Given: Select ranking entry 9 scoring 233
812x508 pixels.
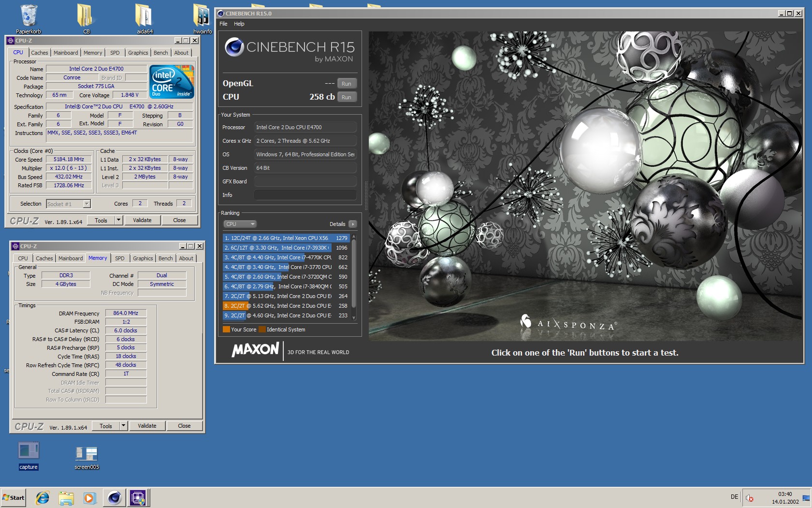Looking at the screenshot, I should point(286,315).
